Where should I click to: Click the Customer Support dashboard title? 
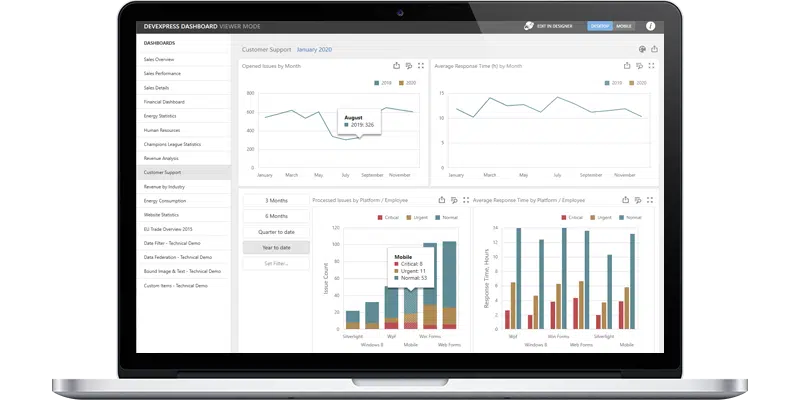(x=266, y=49)
